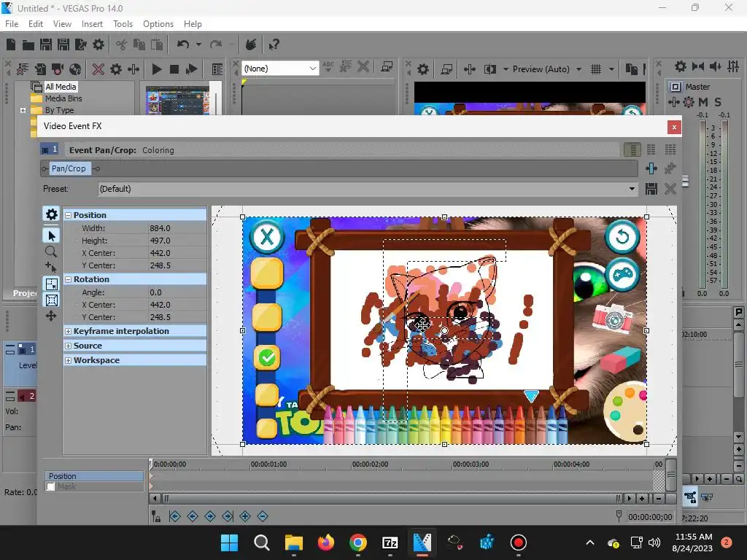Image resolution: width=747 pixels, height=560 pixels.
Task: Open the (None) transition dropdown
Action: tap(312, 69)
